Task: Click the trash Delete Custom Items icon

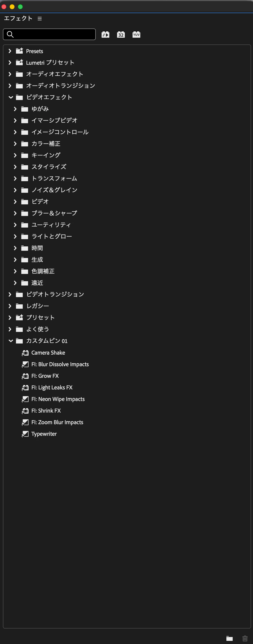Action: coord(245,638)
